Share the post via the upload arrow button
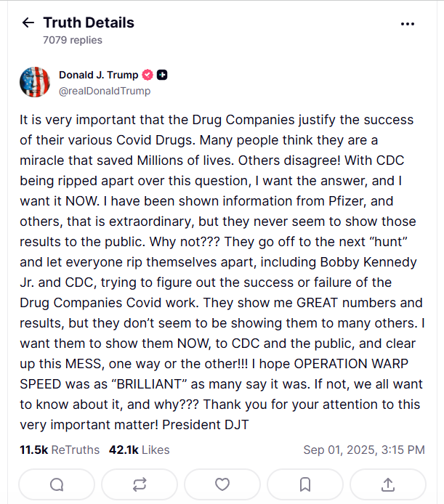The image size is (444, 504). [388, 484]
